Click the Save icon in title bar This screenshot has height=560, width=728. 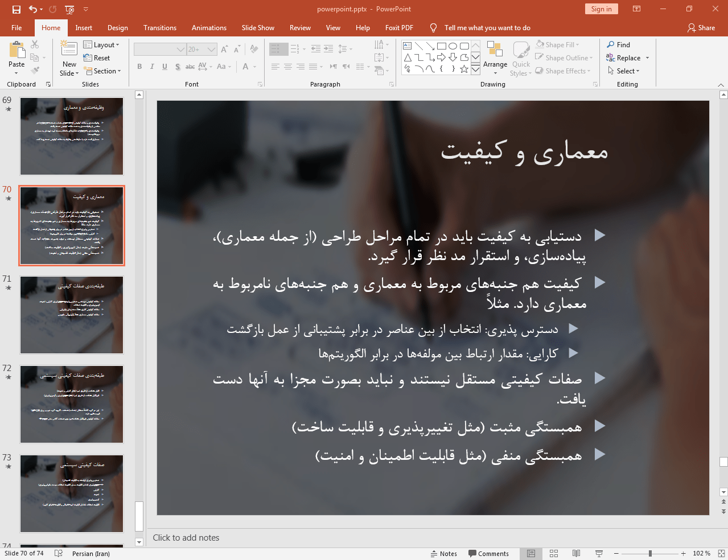16,9
